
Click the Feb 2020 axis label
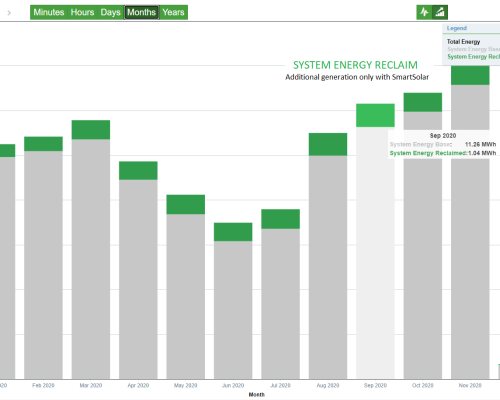[43, 385]
